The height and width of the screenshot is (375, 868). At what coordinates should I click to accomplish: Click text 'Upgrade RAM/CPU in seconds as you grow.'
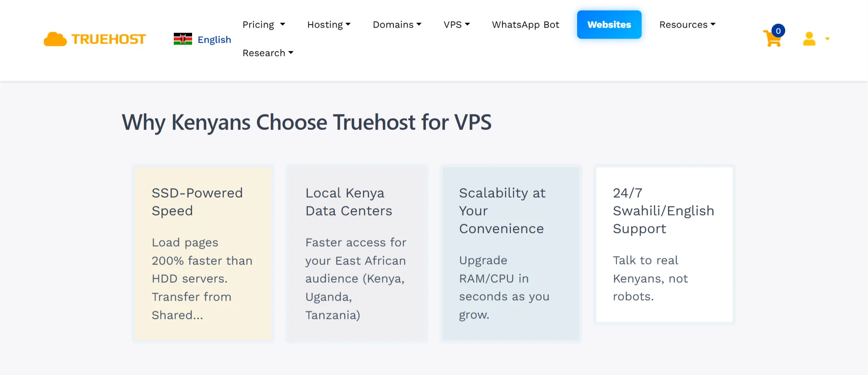(504, 288)
